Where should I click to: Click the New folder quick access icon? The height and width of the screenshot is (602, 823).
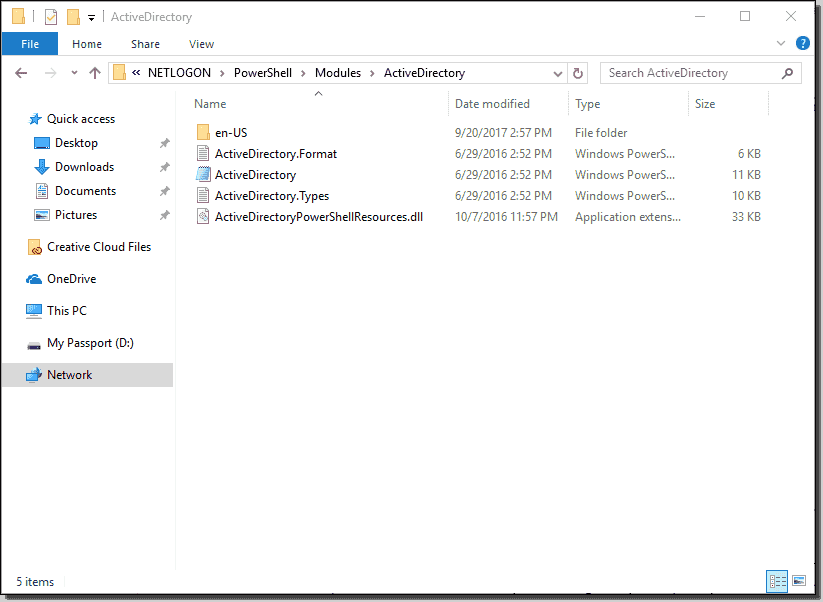click(73, 17)
